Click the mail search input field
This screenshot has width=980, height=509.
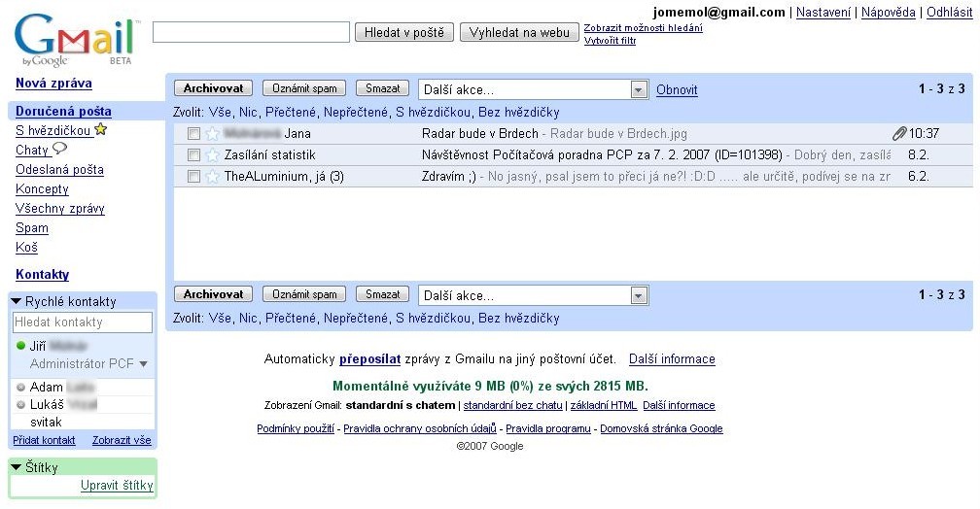(x=251, y=32)
